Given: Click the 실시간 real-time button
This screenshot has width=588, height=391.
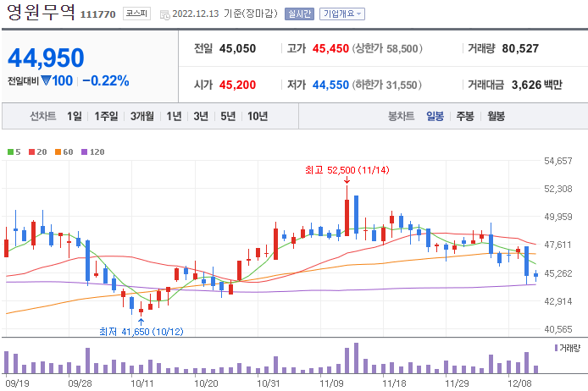Looking at the screenshot, I should [299, 14].
